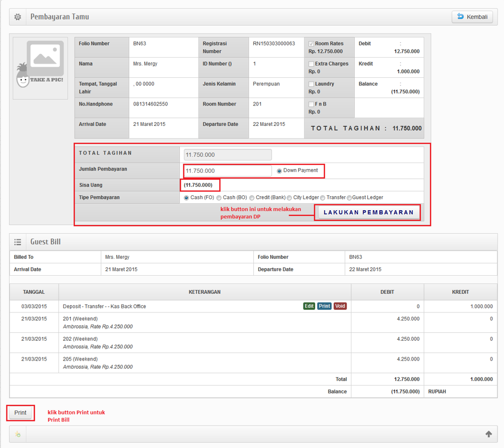Enable the Extra Charges checkbox
Screen dimensions: 504x448
pos(311,64)
